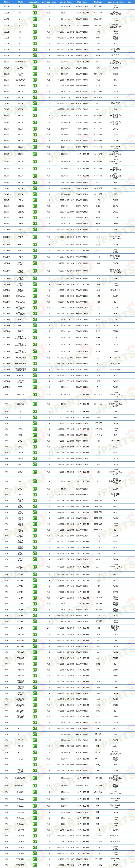This screenshot has height=868, width=135.
Task: Click fuel icon in VW CC CTHD row
Action: [x=35, y=412]
